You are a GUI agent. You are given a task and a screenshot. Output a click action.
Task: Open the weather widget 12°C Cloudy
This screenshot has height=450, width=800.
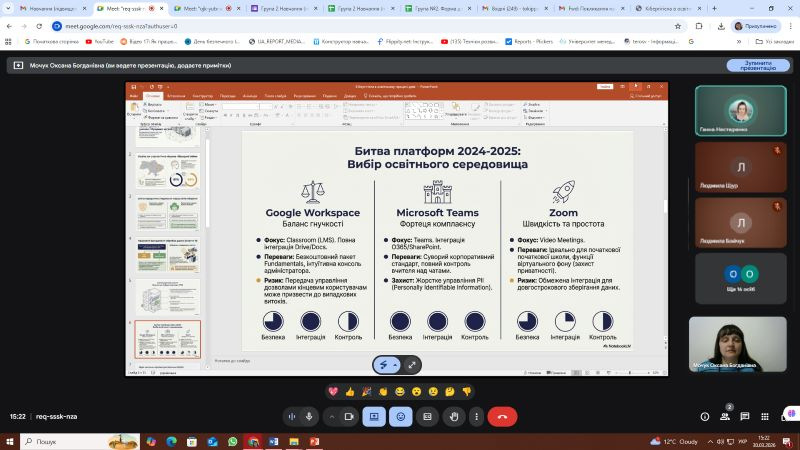[x=673, y=441]
